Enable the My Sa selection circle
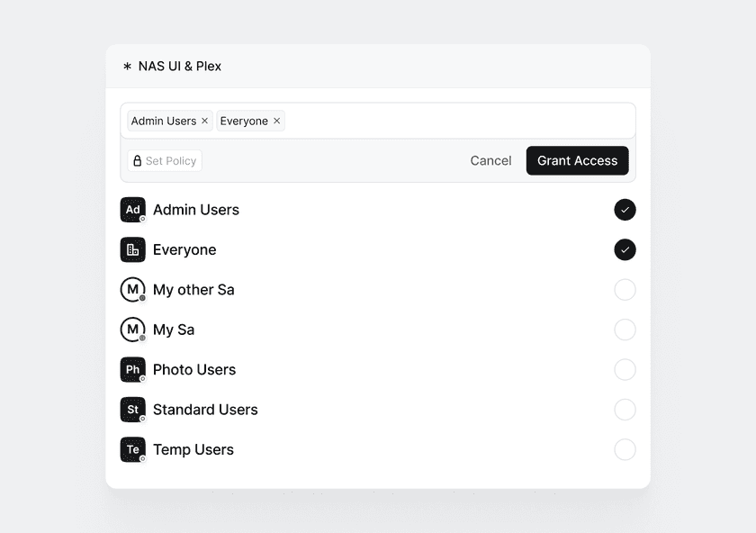 point(625,330)
